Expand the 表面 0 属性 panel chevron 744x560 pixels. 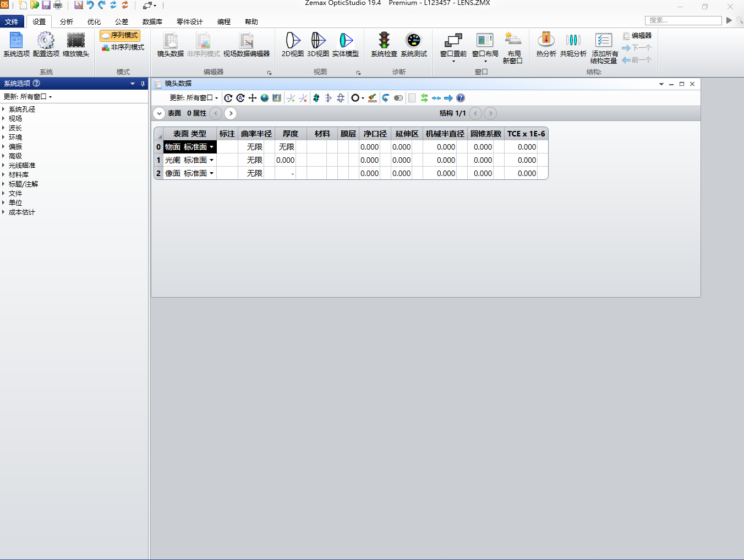point(159,113)
